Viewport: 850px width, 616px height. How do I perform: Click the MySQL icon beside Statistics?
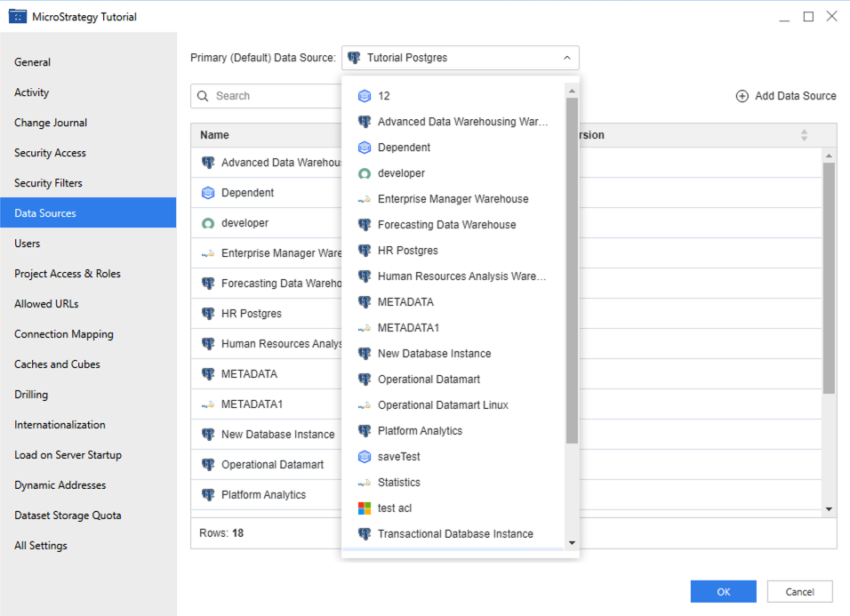(x=364, y=483)
